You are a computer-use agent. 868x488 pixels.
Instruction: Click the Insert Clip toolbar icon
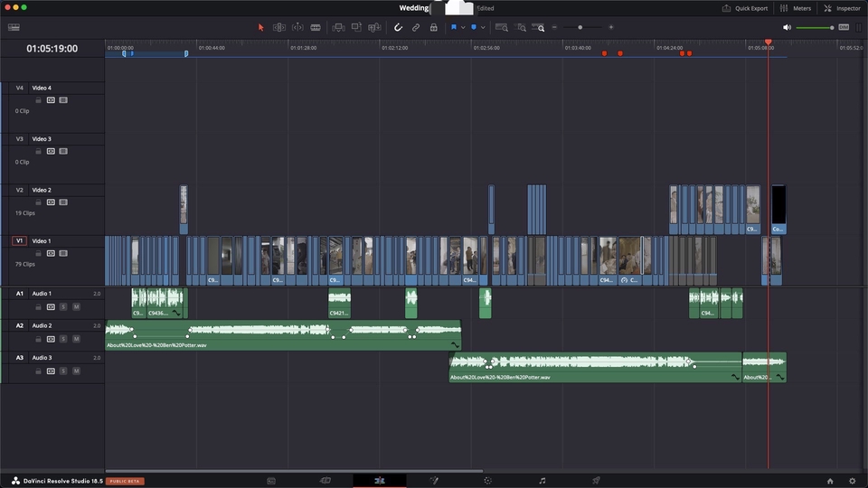(x=338, y=27)
